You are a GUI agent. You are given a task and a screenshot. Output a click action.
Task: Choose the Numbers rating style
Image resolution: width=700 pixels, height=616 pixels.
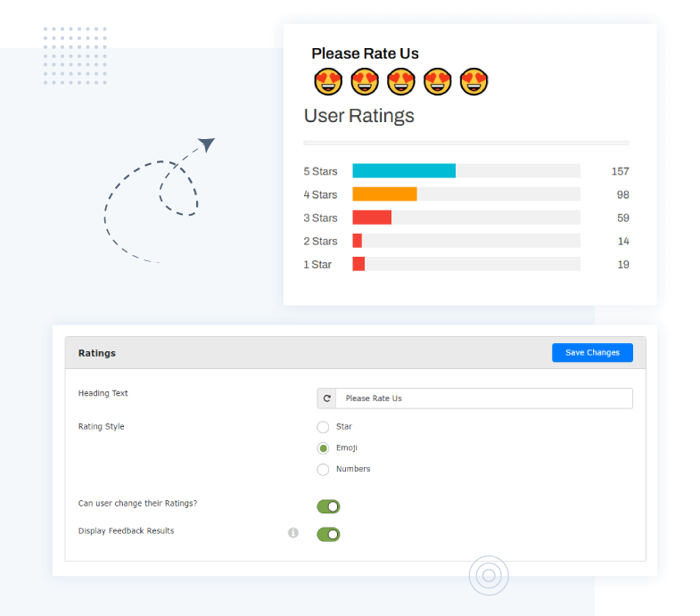point(323,469)
